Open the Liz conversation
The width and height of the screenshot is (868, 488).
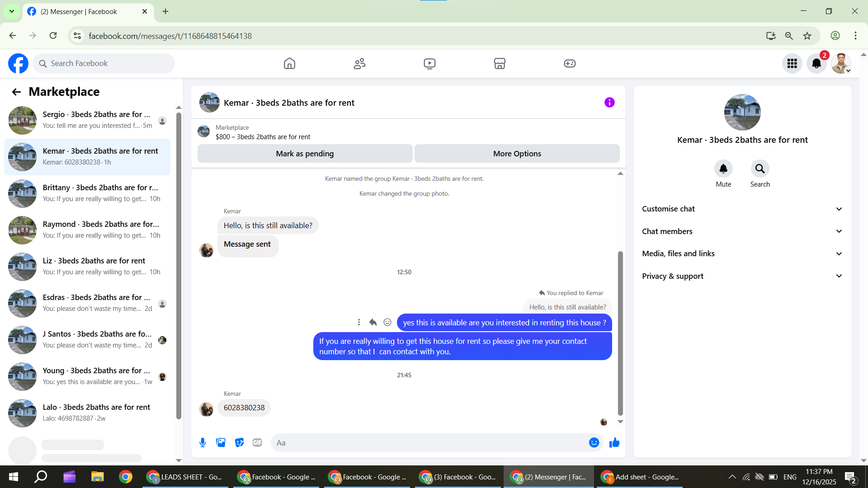click(x=87, y=267)
